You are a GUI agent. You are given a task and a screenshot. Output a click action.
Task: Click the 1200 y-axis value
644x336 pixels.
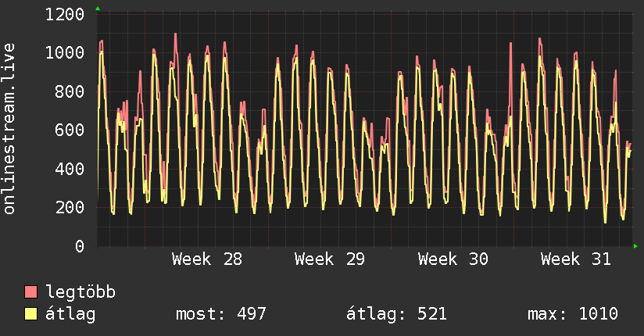(x=65, y=15)
